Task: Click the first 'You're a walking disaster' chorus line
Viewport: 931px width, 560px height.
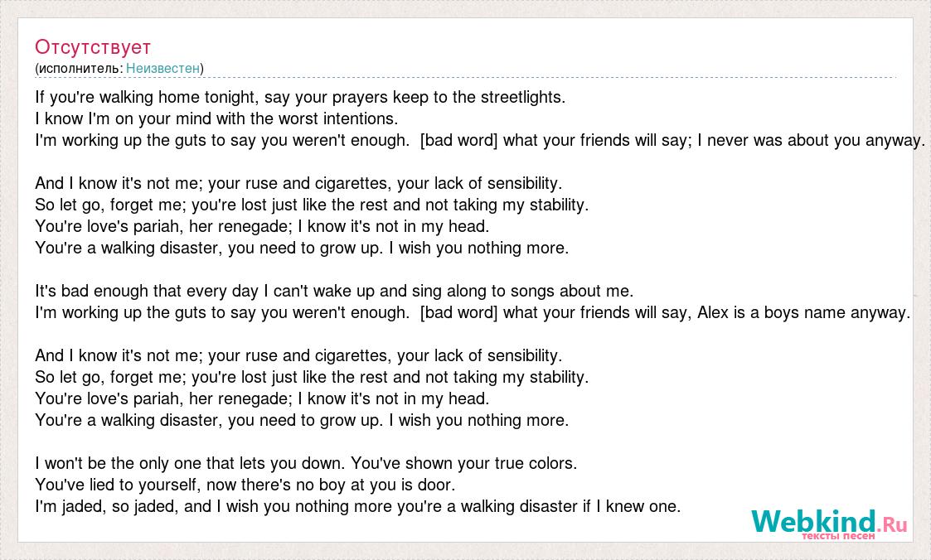Action: 302,248
